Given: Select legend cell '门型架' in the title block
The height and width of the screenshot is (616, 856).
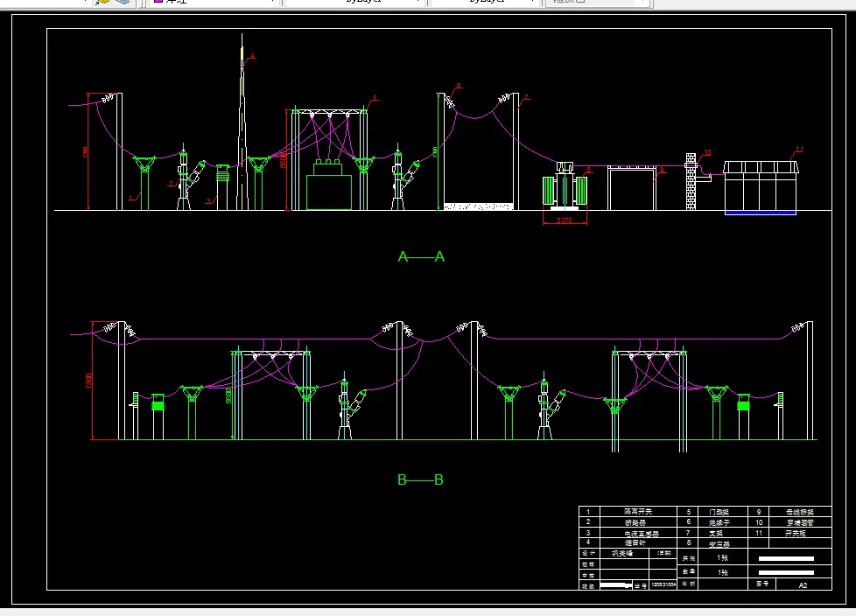Looking at the screenshot, I should tap(719, 512).
